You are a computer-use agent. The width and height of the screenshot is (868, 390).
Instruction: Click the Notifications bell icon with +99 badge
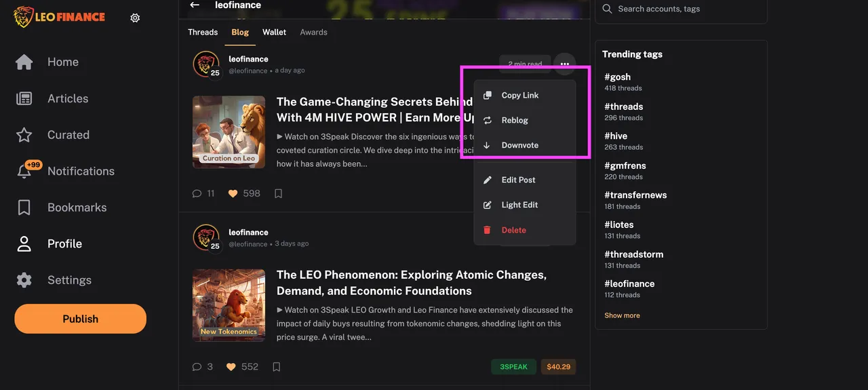[x=27, y=170]
